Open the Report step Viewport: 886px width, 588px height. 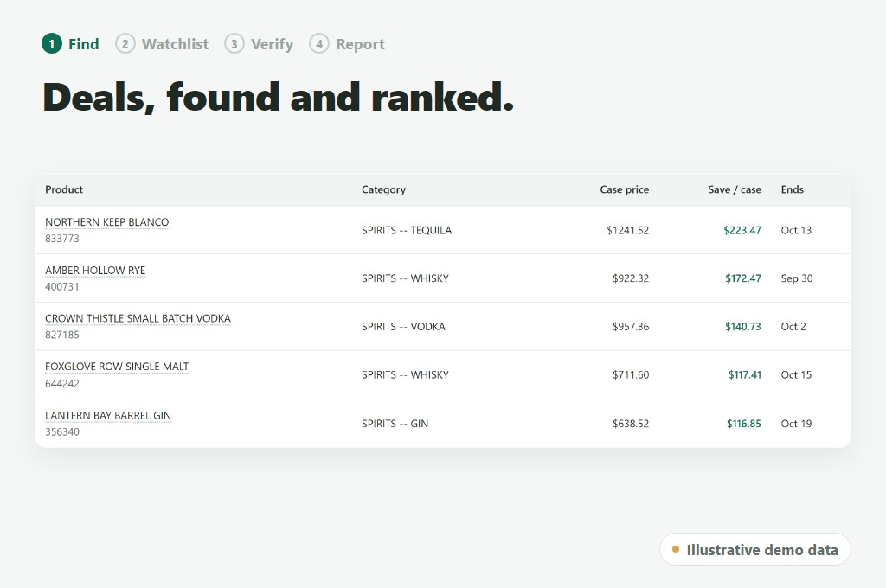[347, 43]
